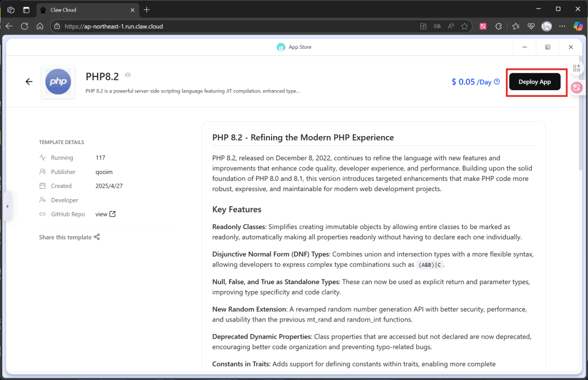
Task: Close the App Store inner window
Action: tap(571, 47)
